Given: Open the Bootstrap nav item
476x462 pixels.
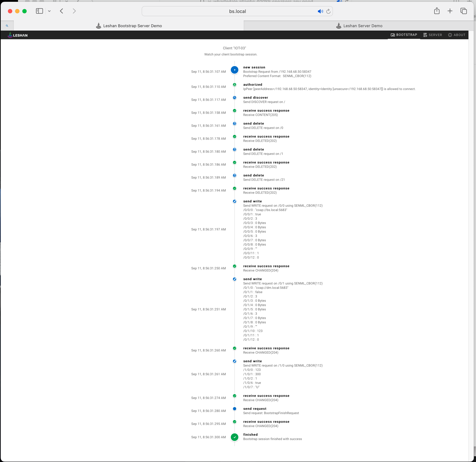Looking at the screenshot, I should (x=404, y=35).
